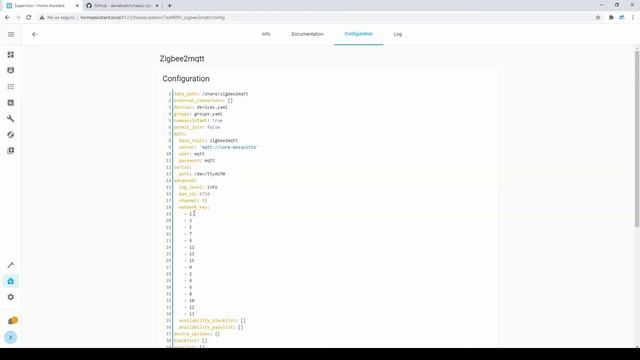Click the data_path line in editor
Image resolution: width=640 pixels, height=360 pixels.
click(211, 94)
